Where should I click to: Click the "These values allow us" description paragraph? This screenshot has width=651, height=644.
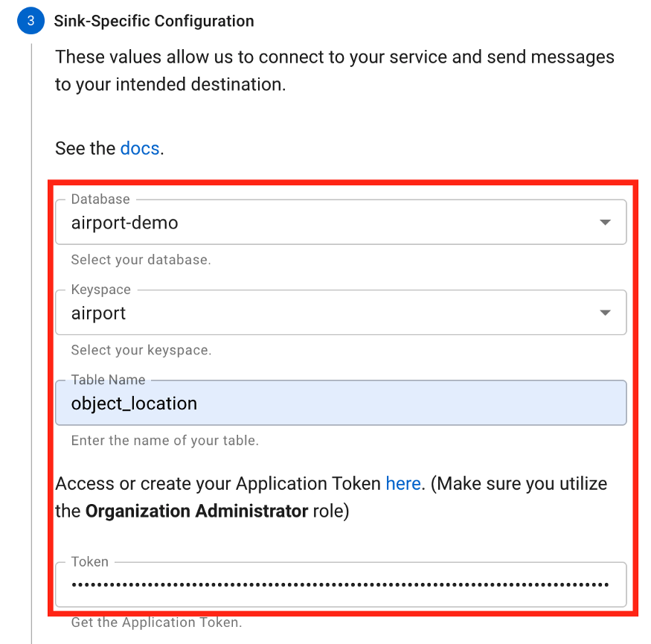(334, 71)
